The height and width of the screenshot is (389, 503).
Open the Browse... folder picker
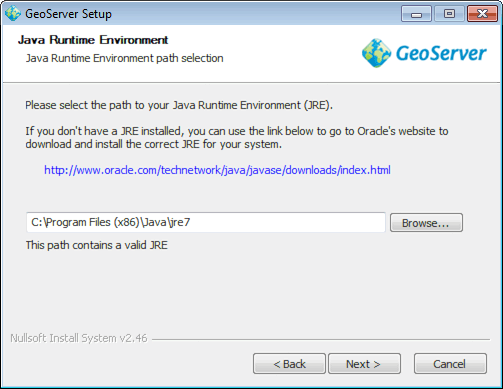(x=426, y=223)
